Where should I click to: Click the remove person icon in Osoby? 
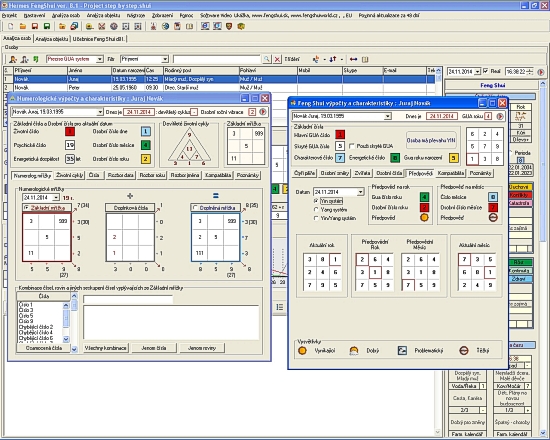pos(24,59)
